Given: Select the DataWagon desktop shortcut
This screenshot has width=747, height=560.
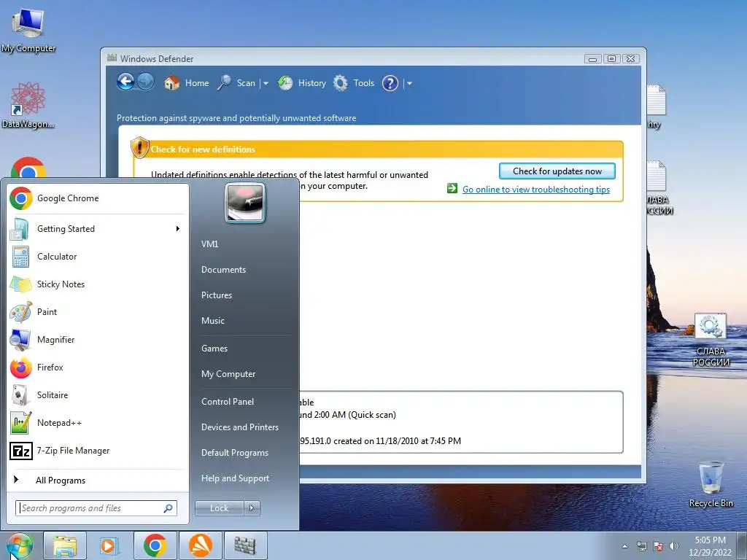Looking at the screenshot, I should click(x=28, y=105).
